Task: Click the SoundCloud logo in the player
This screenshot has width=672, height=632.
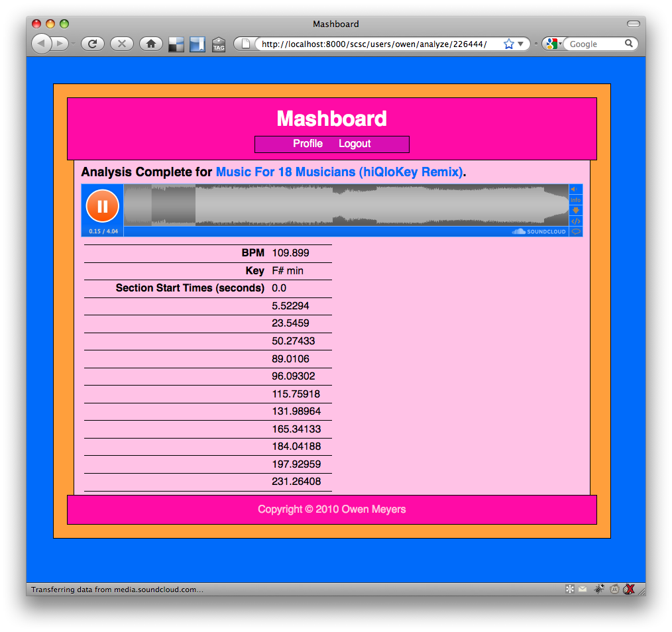Action: tap(539, 232)
